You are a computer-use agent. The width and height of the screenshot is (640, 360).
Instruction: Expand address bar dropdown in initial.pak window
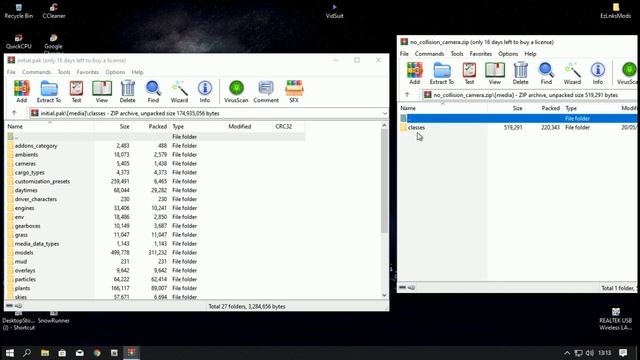point(384,113)
